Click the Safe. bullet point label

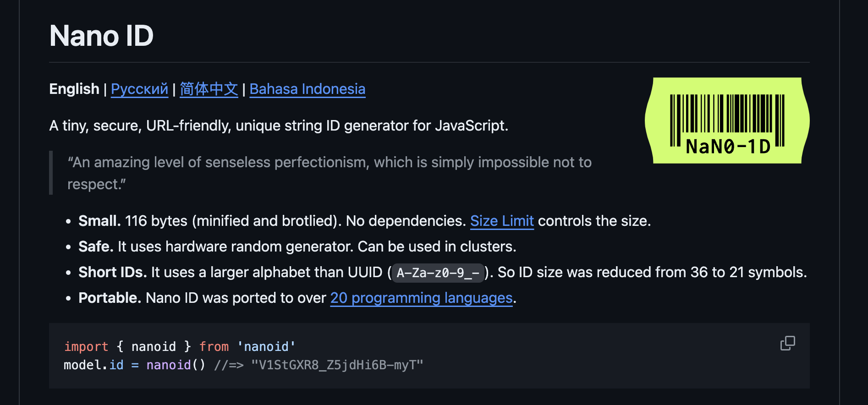click(x=95, y=246)
